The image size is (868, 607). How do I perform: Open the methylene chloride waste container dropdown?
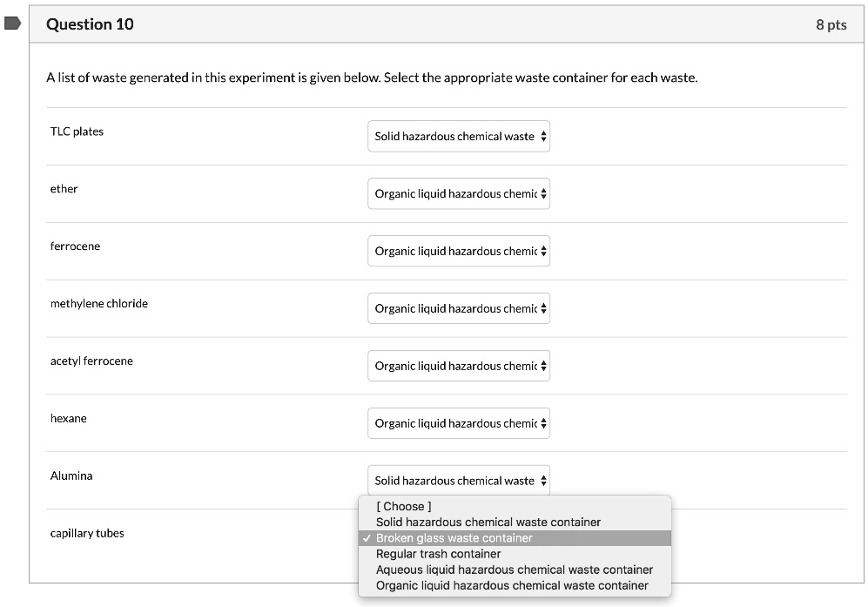459,308
